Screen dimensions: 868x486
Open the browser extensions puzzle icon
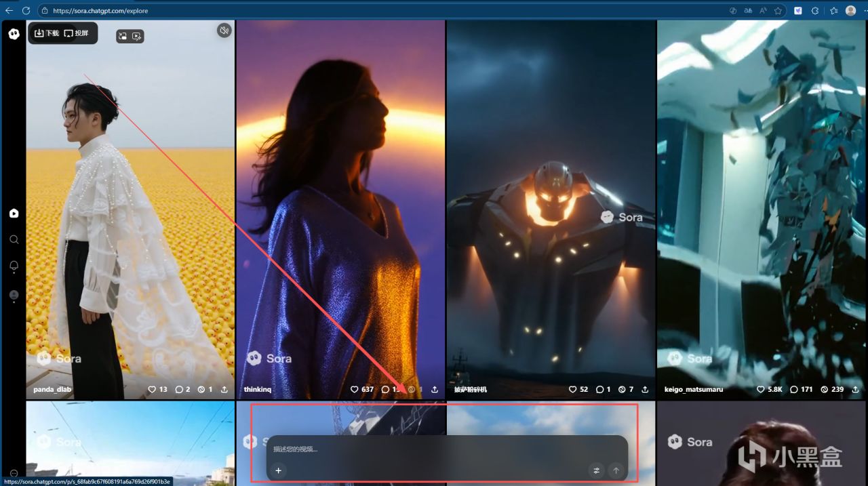click(x=815, y=11)
